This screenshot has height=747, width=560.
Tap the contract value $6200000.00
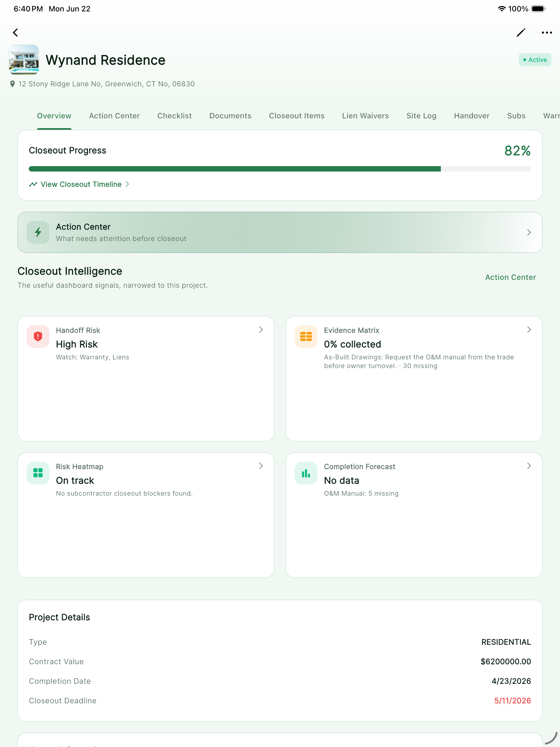506,661
